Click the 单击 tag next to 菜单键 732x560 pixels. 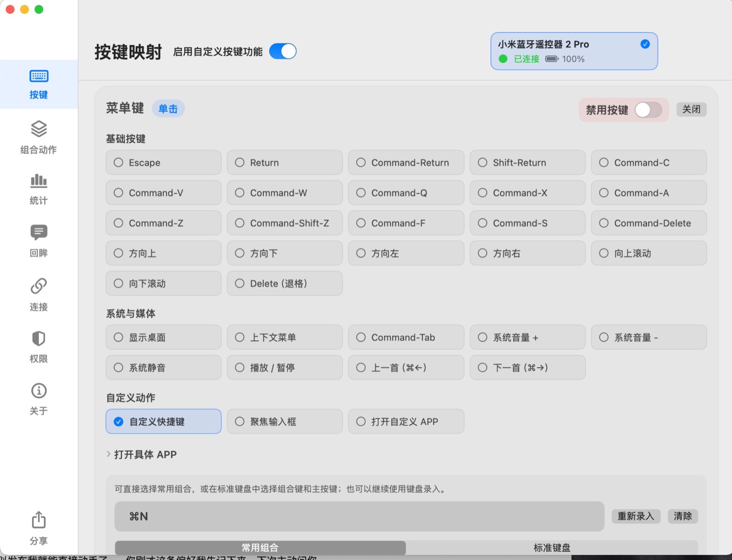click(x=168, y=109)
